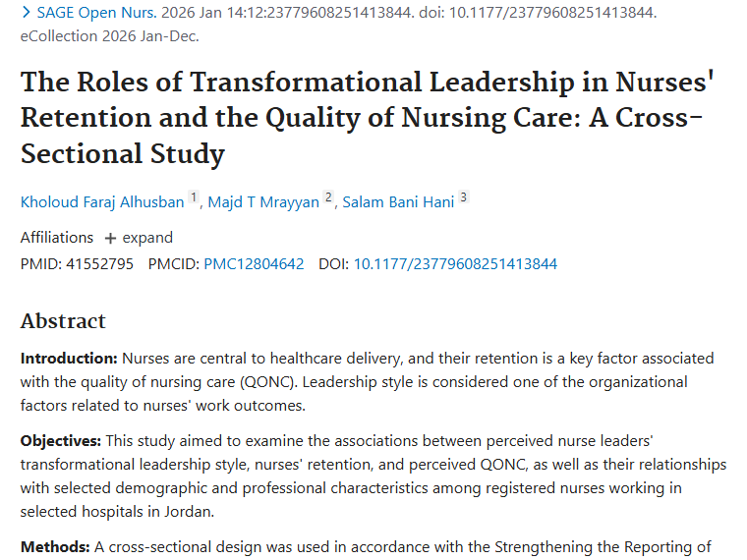The width and height of the screenshot is (747, 560).
Task: Select author Majd T Mrayyan
Action: (263, 202)
